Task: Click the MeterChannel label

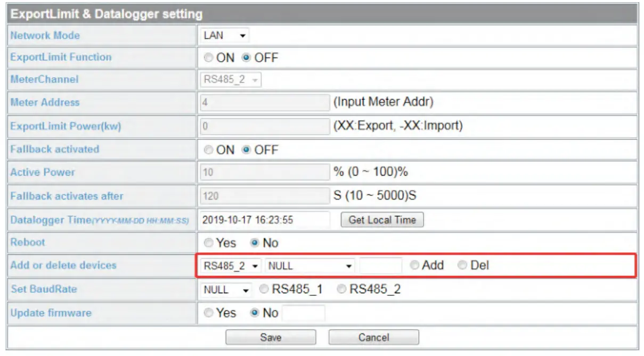Action: coord(44,79)
